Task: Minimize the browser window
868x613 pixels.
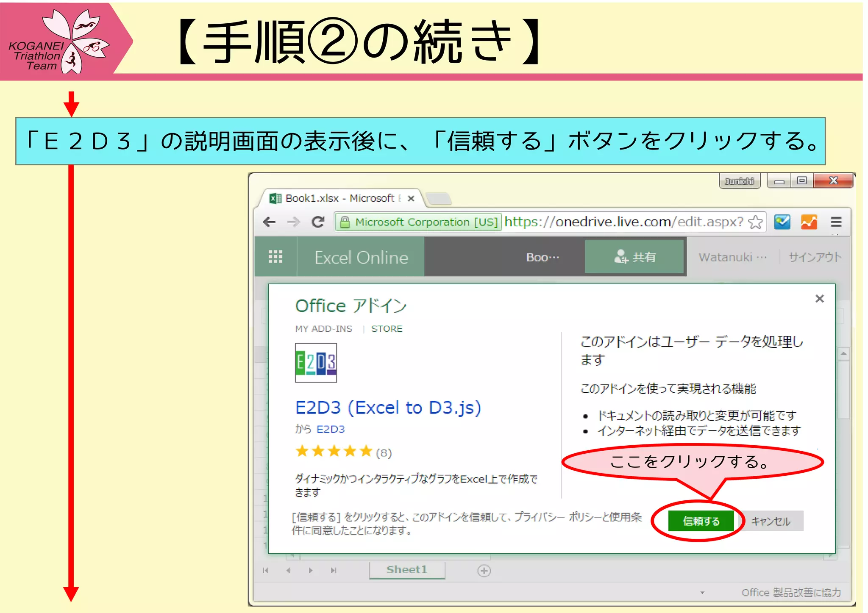Action: tap(779, 181)
